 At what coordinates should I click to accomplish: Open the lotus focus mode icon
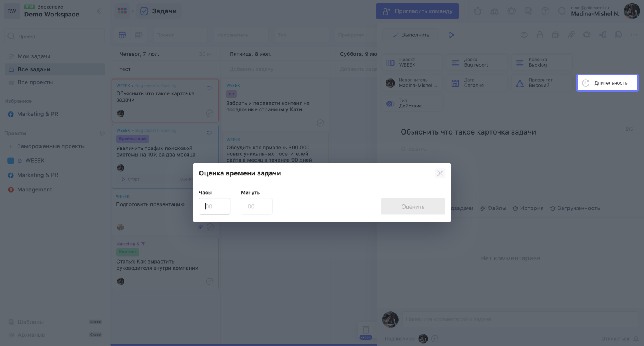(x=494, y=11)
